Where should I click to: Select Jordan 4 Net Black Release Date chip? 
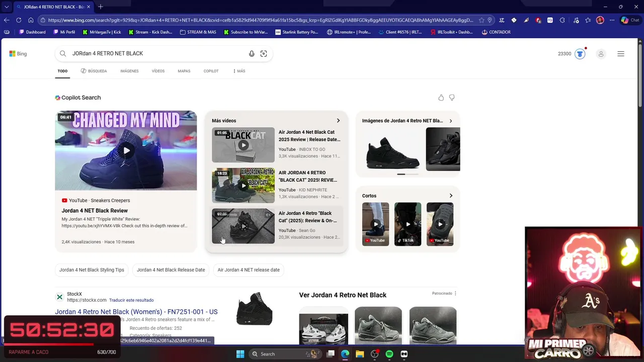[x=171, y=270]
